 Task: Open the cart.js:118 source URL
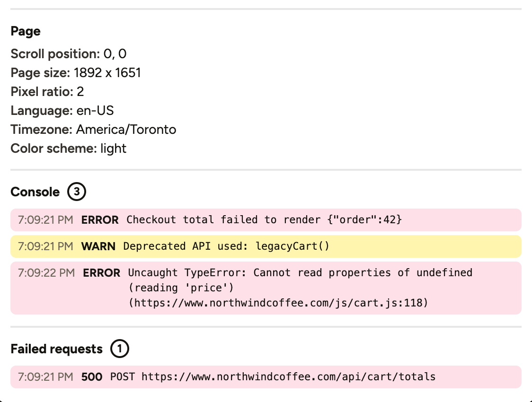tap(278, 303)
